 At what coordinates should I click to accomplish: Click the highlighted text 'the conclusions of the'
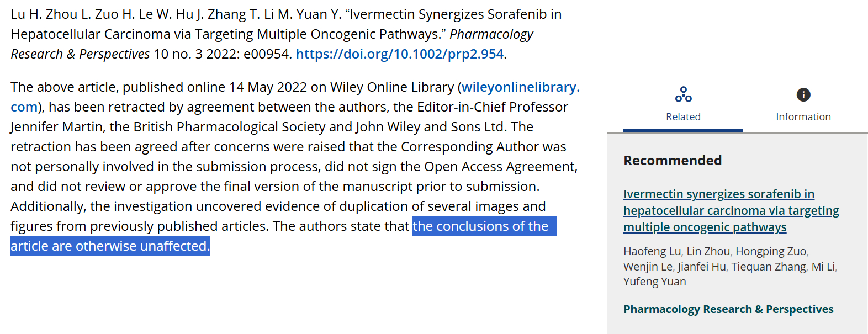(480, 226)
